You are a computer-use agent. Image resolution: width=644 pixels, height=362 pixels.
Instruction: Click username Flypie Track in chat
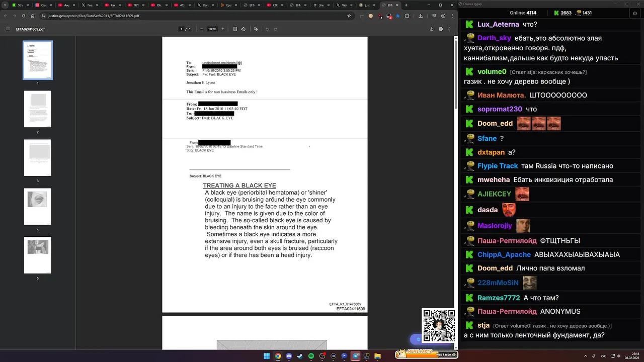(x=498, y=165)
